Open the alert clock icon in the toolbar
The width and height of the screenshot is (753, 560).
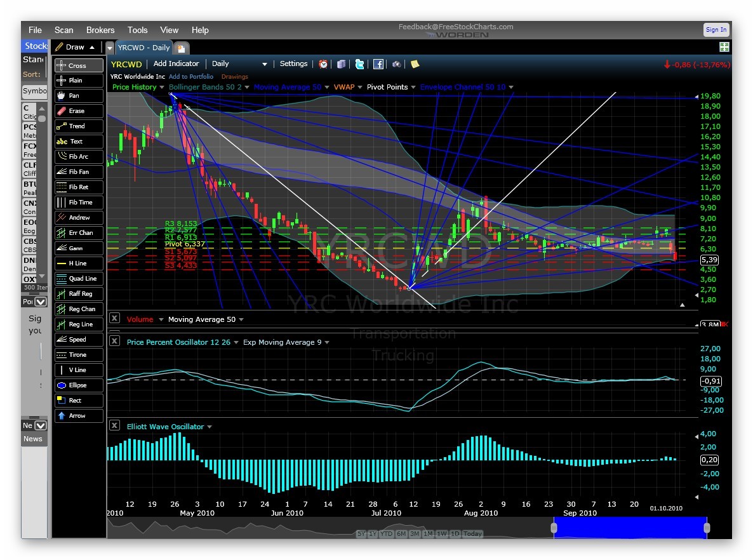[323, 63]
